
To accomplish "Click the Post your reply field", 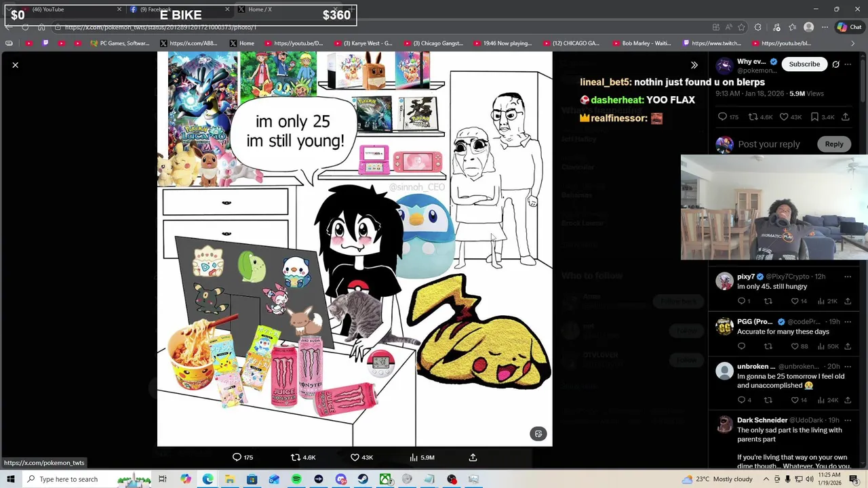I will pos(769,144).
